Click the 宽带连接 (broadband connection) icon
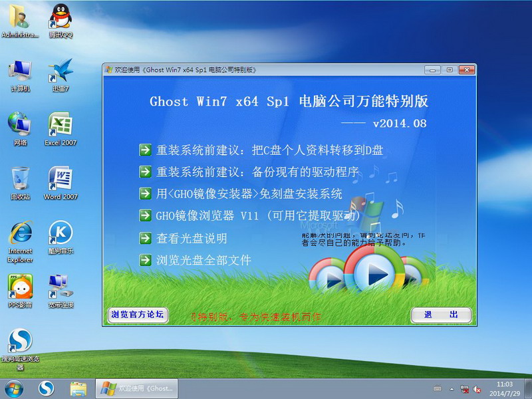The image size is (532, 399). point(61,291)
